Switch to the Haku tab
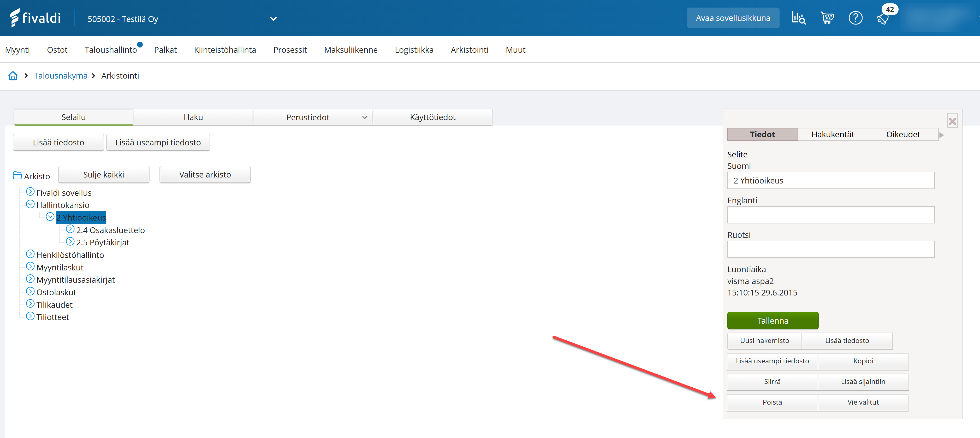 pos(193,117)
